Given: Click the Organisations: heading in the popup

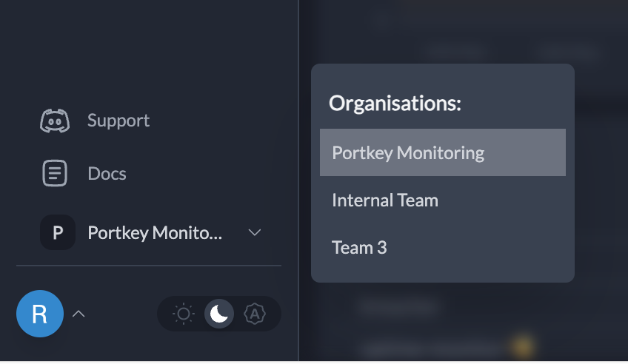Looking at the screenshot, I should (x=395, y=103).
